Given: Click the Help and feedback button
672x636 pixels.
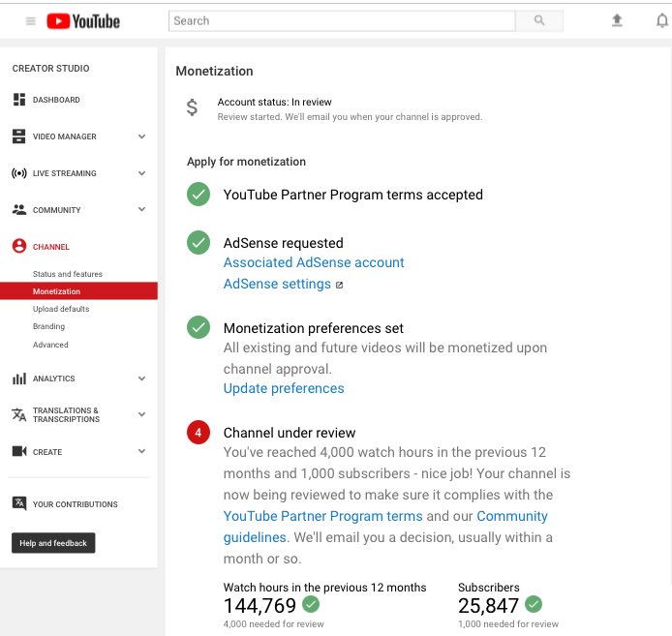Looking at the screenshot, I should pos(53,543).
